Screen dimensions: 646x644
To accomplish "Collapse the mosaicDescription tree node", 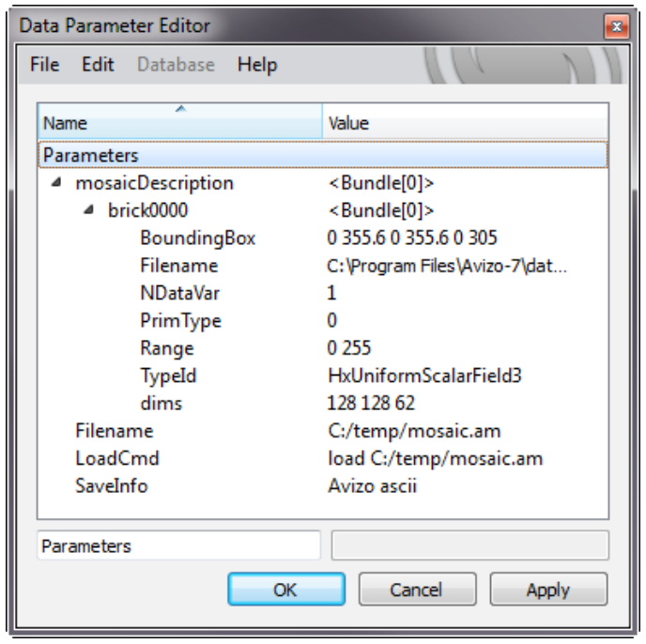I will pos(56,182).
